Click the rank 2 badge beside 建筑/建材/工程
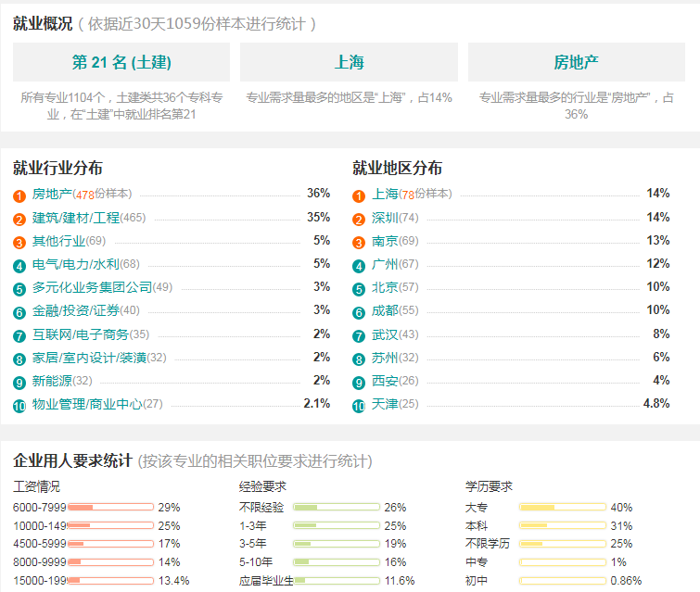Image resolution: width=700 pixels, height=592 pixels. coord(19,220)
